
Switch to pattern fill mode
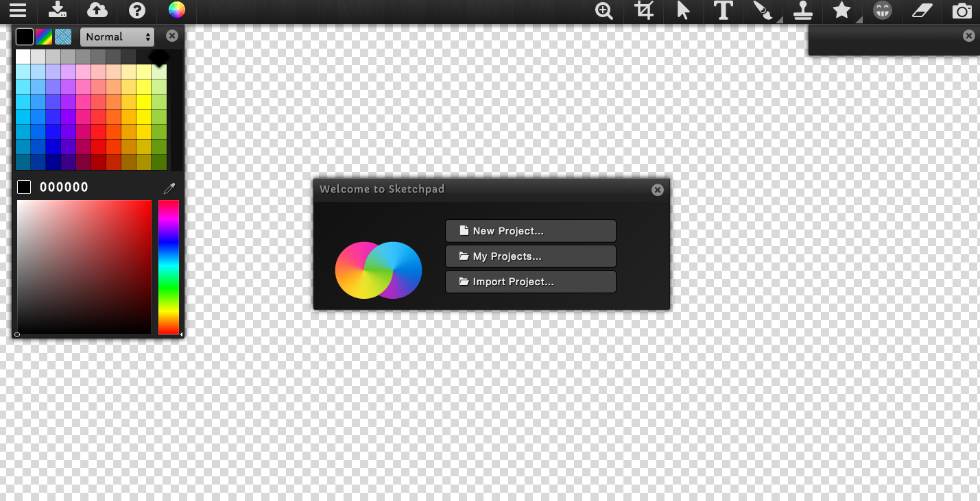(63, 37)
